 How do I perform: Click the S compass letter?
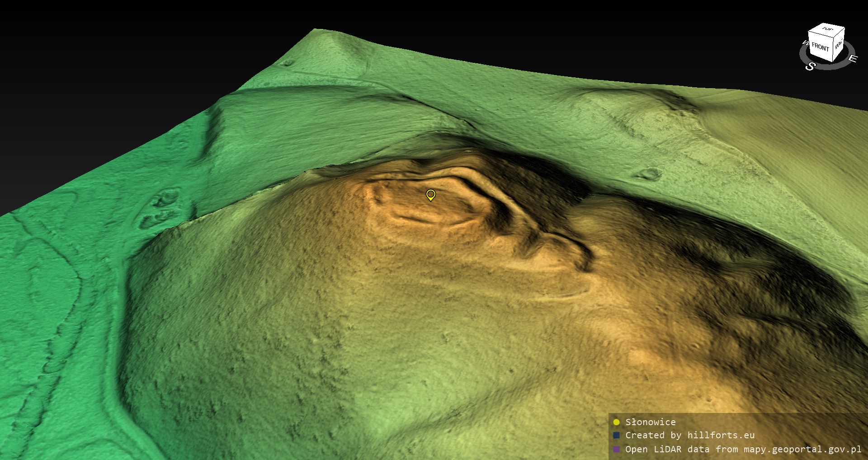click(x=810, y=66)
